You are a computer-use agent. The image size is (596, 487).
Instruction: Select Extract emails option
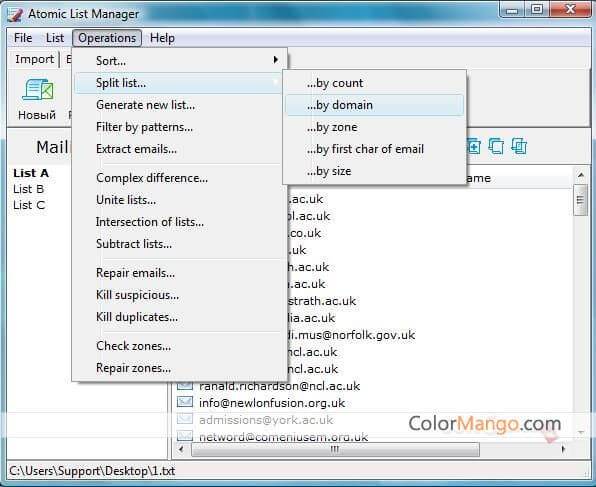[178, 149]
